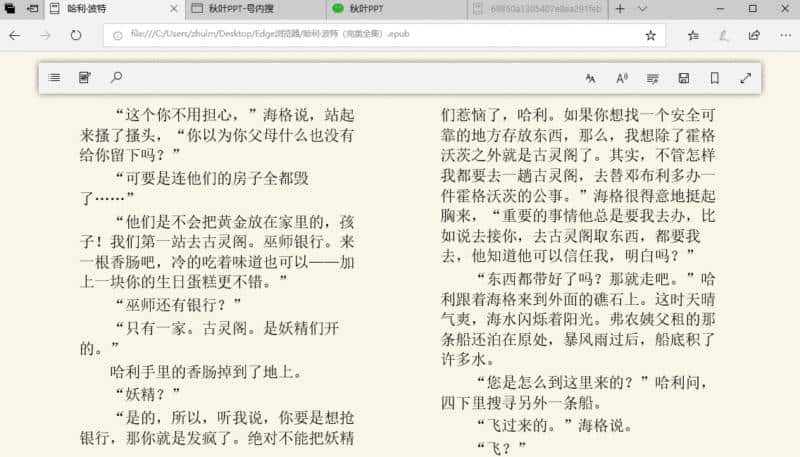Click the line "东西都带好了吗？那就走吧。"

586,279
